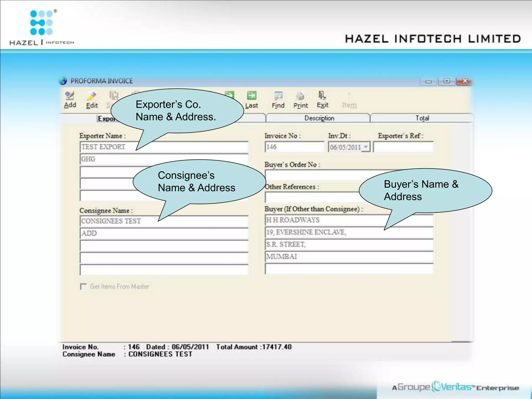Click buyer address field MUMBAI

349,257
